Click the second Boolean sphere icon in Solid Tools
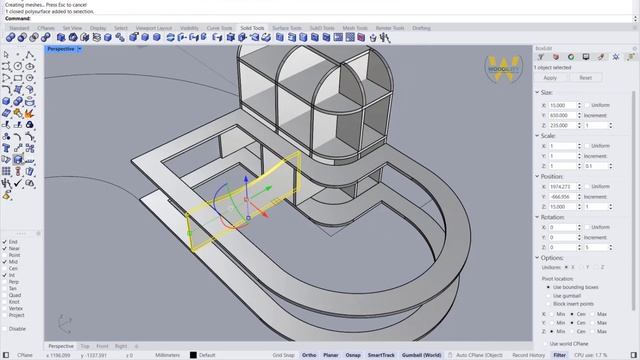 point(22,38)
